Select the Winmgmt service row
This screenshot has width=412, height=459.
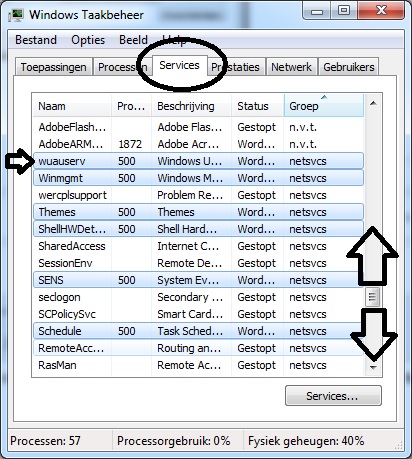click(198, 178)
